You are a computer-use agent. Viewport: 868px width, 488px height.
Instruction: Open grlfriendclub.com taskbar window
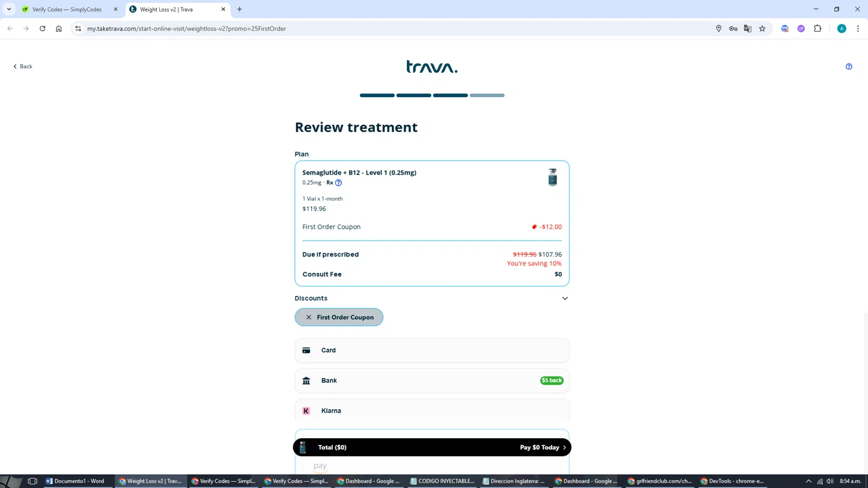click(660, 481)
